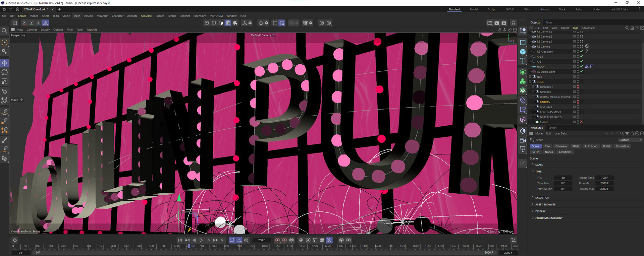Click the Camera object icon in palette
This screenshot has width=644, height=256.
[523, 140]
